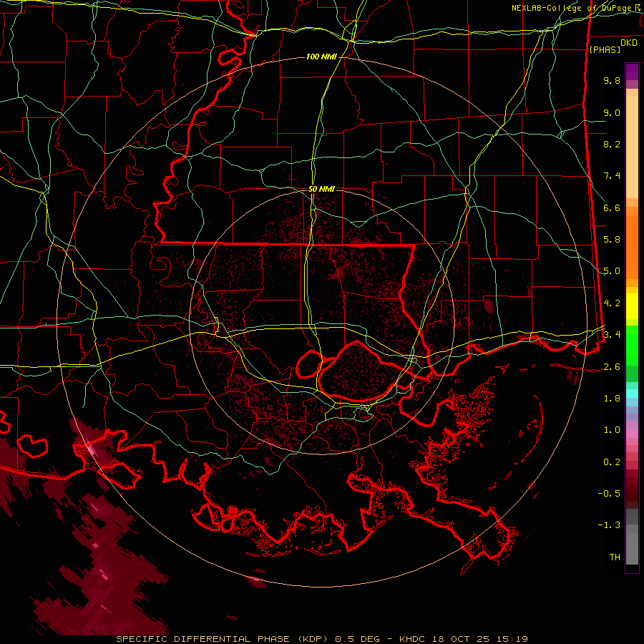
Task: Click the "50 NMI" range ring label
Action: coord(321,189)
